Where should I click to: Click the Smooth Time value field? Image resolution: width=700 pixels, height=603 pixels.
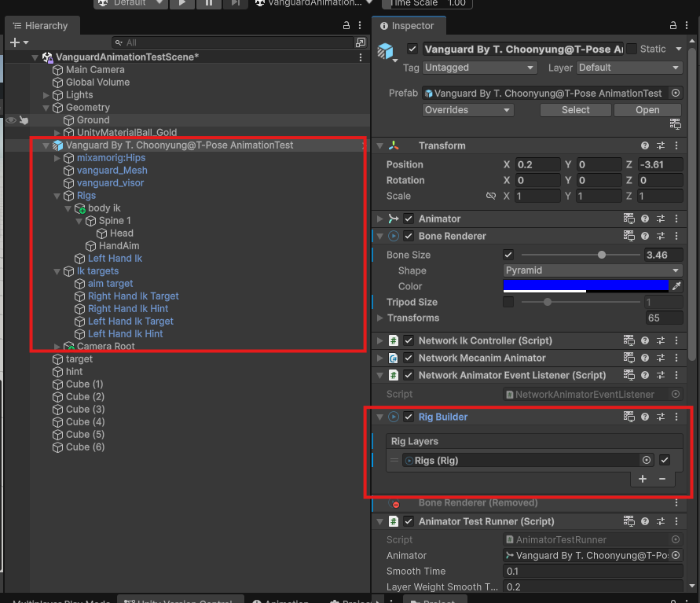click(592, 572)
